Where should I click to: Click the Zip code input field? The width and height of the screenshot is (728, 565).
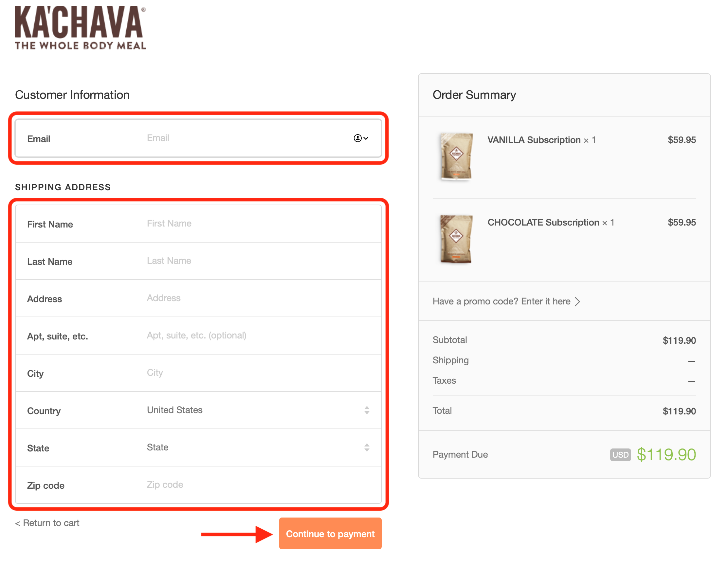click(233, 485)
